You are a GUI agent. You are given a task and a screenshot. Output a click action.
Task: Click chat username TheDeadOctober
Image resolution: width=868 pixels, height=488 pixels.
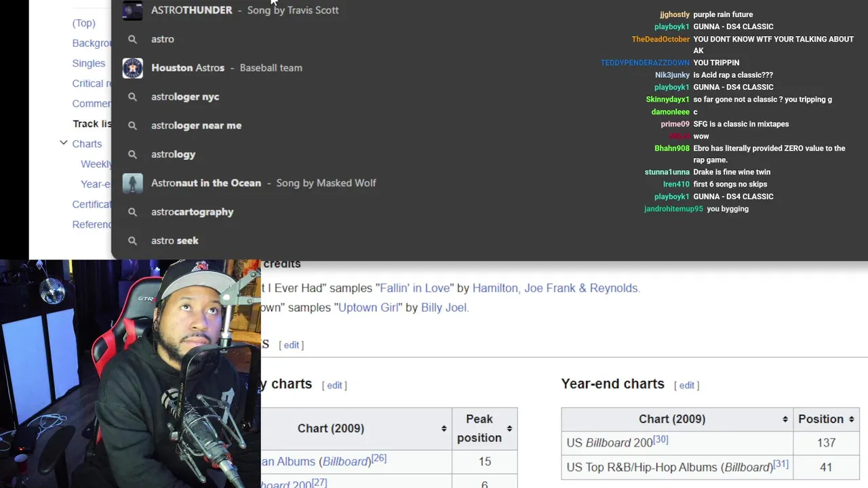pyautogui.click(x=660, y=39)
